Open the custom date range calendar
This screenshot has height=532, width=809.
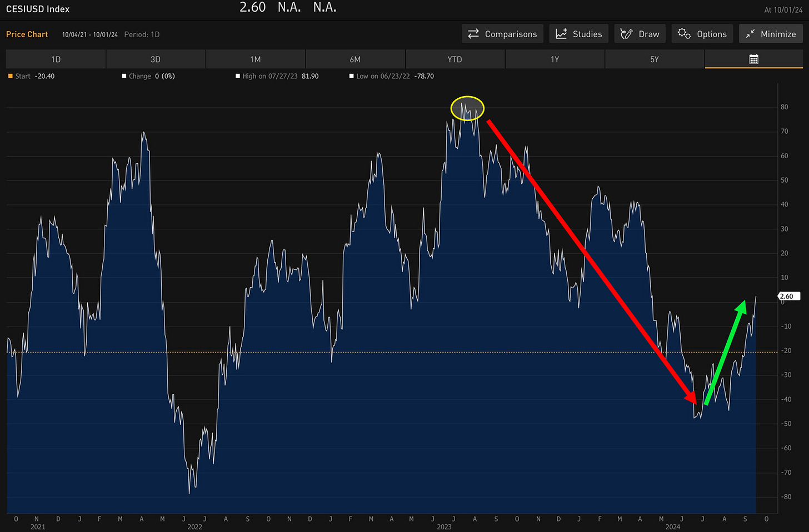tap(754, 59)
